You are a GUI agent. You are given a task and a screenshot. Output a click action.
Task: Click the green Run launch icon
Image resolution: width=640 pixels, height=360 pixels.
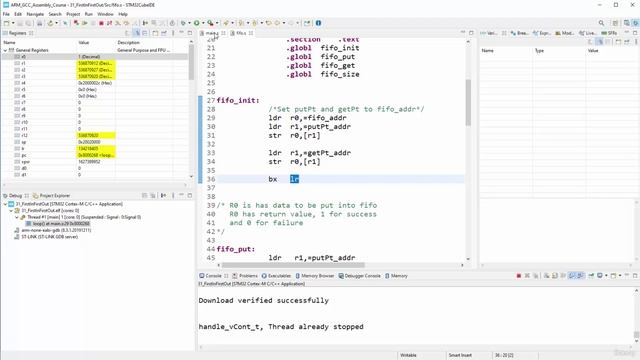tap(196, 23)
